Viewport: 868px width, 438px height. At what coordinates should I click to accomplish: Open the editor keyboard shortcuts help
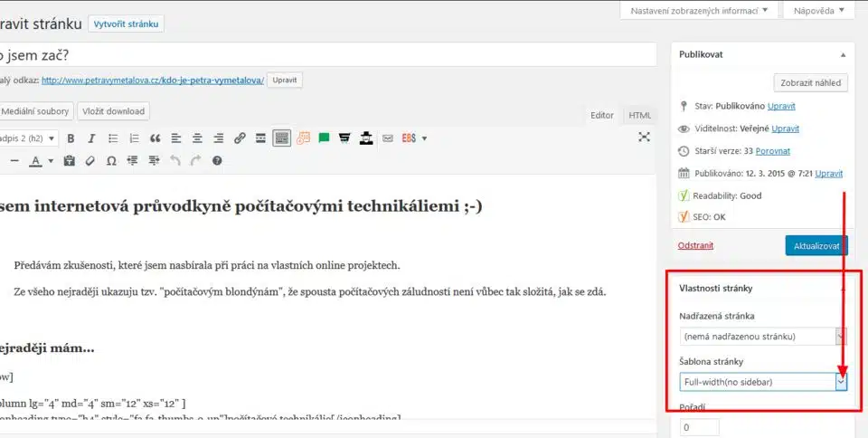point(217,160)
